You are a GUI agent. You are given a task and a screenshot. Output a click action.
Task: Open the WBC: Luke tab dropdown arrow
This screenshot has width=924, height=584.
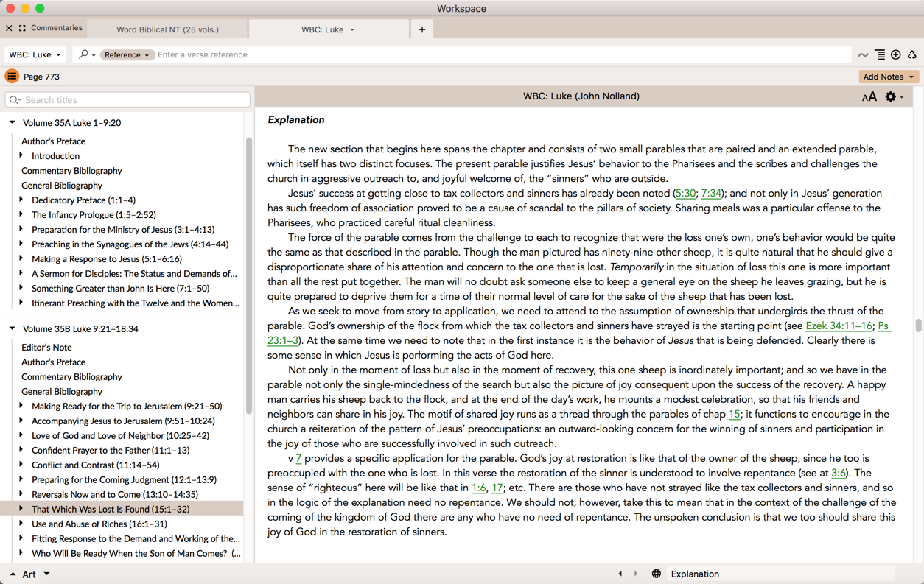click(x=352, y=29)
